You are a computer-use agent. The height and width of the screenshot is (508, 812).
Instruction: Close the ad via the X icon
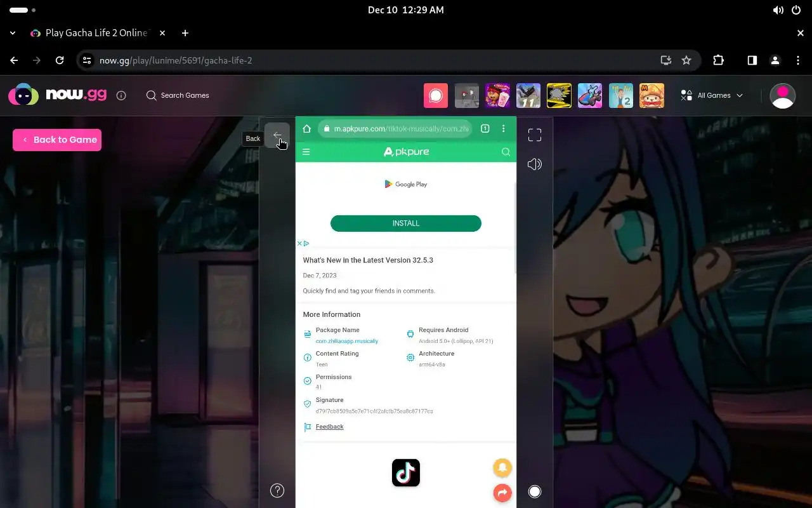click(299, 243)
